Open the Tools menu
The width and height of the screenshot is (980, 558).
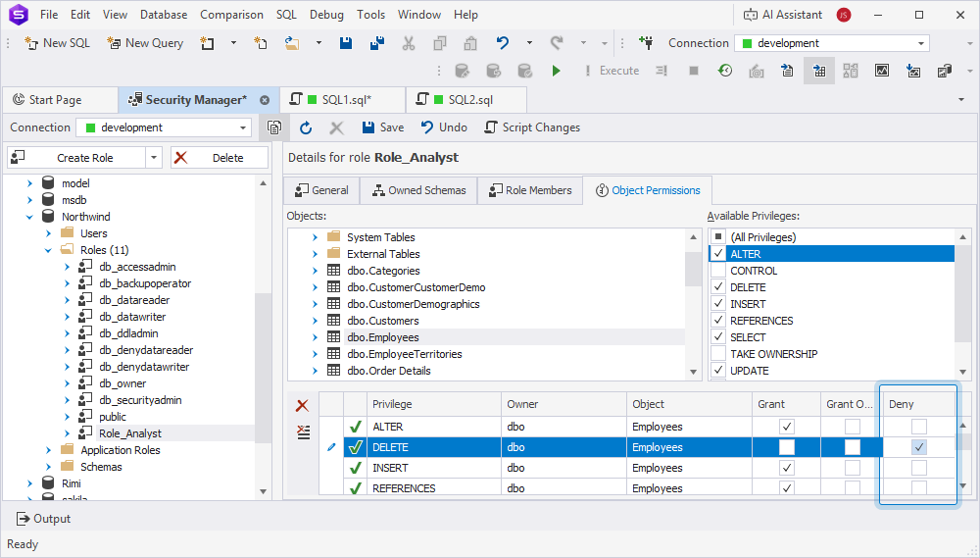click(370, 15)
